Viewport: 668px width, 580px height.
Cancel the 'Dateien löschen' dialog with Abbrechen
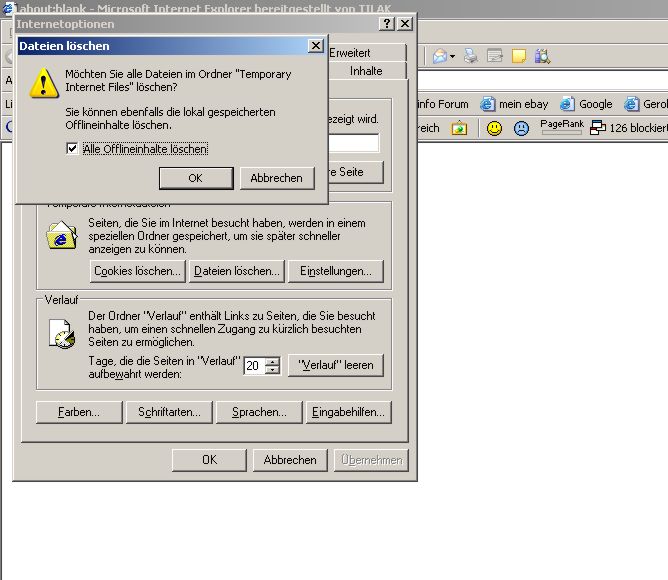[x=276, y=178]
